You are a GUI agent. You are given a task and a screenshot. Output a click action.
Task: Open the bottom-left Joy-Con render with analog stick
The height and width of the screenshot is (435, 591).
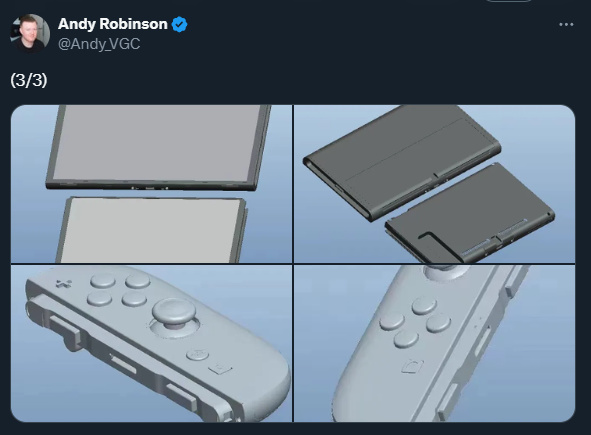click(x=152, y=343)
